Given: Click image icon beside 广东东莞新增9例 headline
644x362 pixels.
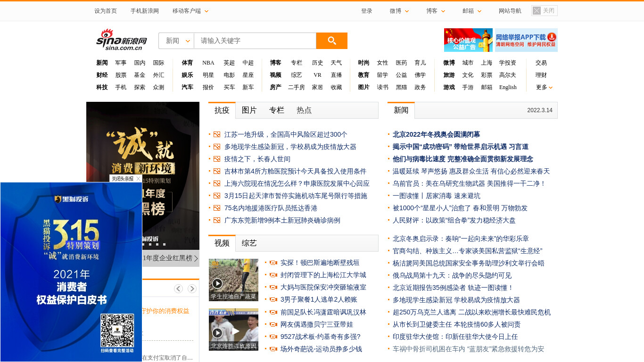Looking at the screenshot, I should [217, 220].
